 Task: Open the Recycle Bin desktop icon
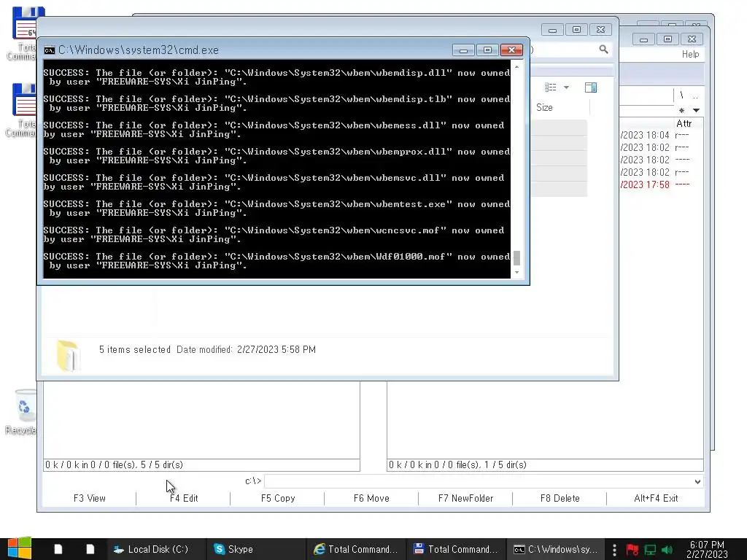23,413
